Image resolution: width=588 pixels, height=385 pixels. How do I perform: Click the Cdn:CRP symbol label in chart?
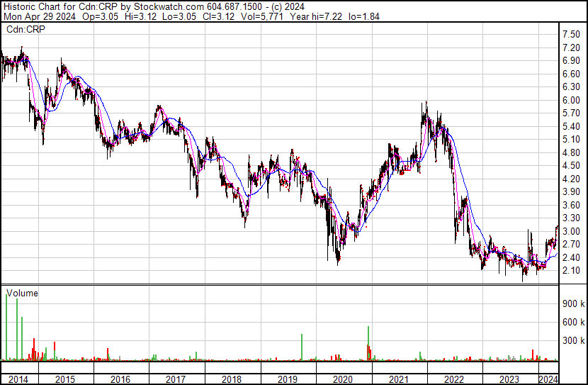click(x=23, y=29)
